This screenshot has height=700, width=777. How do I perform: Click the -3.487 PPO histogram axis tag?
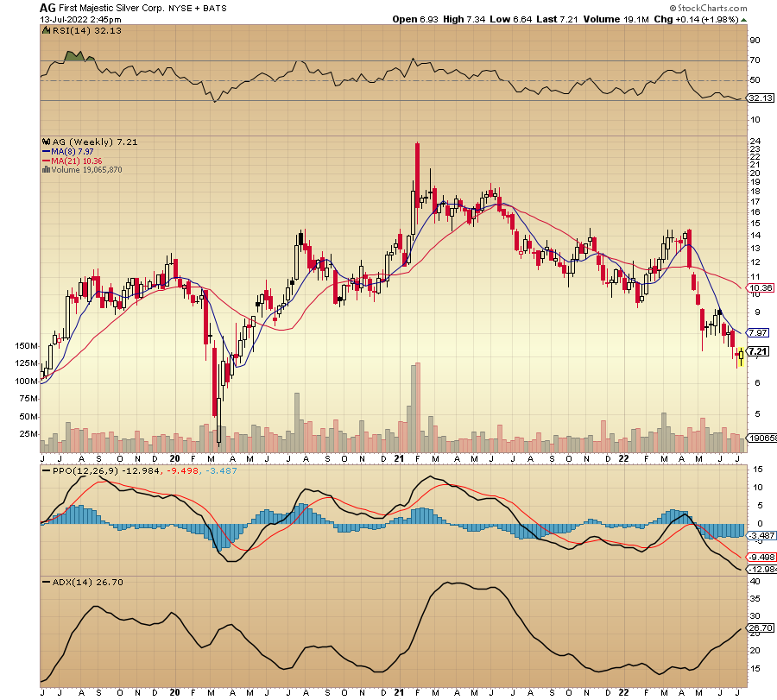click(x=761, y=535)
